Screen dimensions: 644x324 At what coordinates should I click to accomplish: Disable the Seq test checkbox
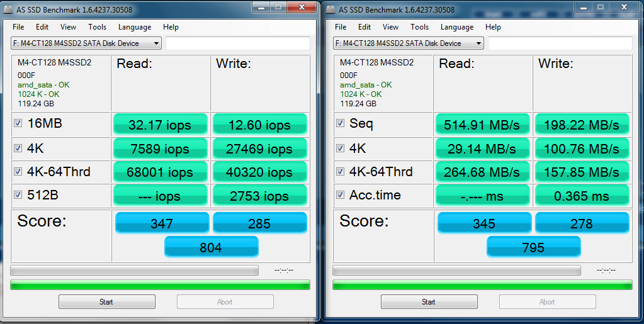(x=340, y=124)
